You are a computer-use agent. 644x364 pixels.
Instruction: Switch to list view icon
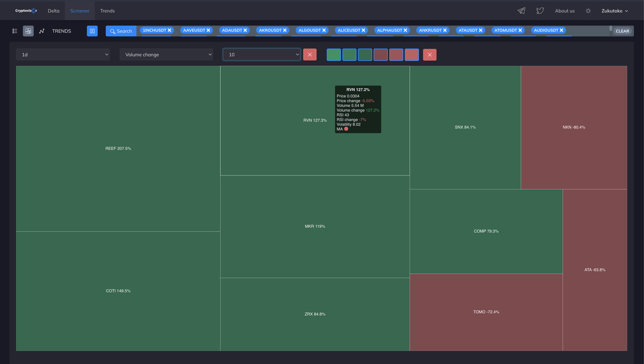(x=15, y=31)
